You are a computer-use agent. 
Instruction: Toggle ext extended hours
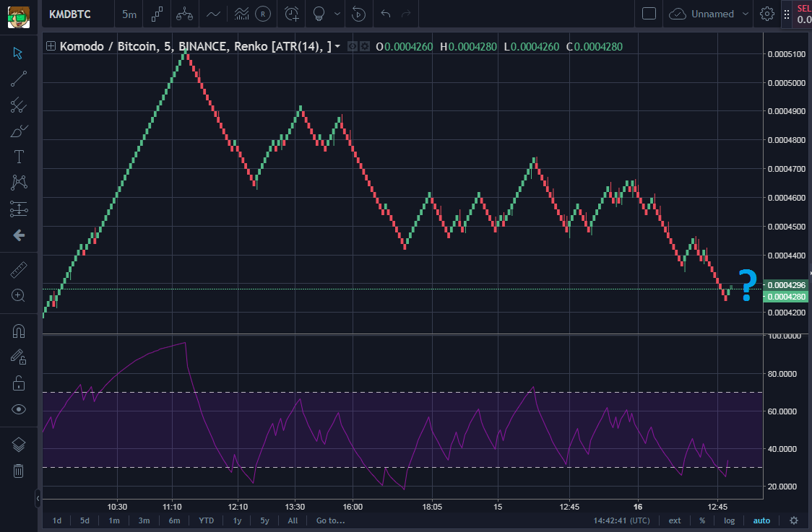(674, 520)
